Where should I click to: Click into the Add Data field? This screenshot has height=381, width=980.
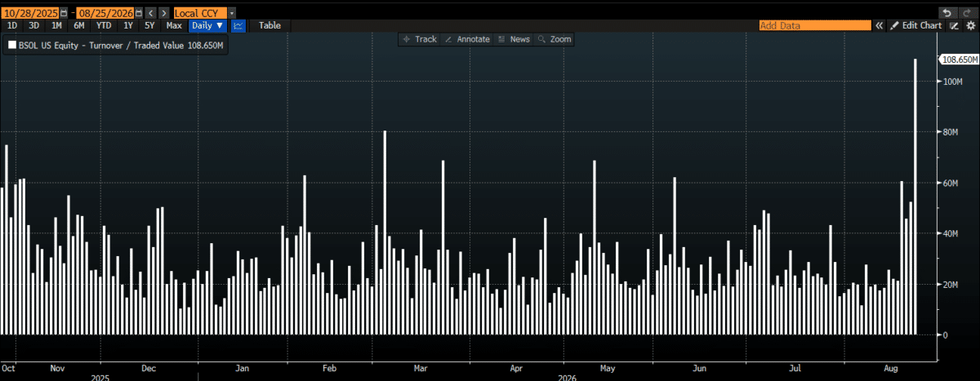pos(815,26)
